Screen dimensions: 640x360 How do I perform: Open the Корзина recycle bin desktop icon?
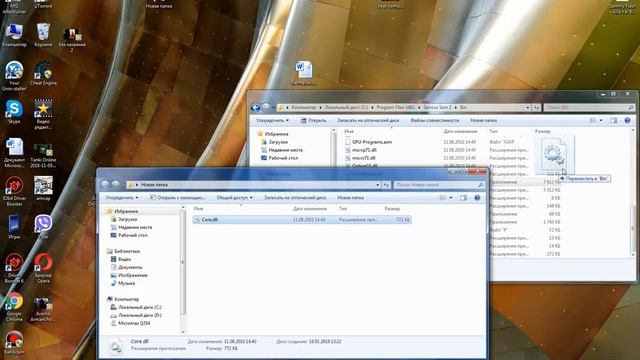(x=43, y=35)
